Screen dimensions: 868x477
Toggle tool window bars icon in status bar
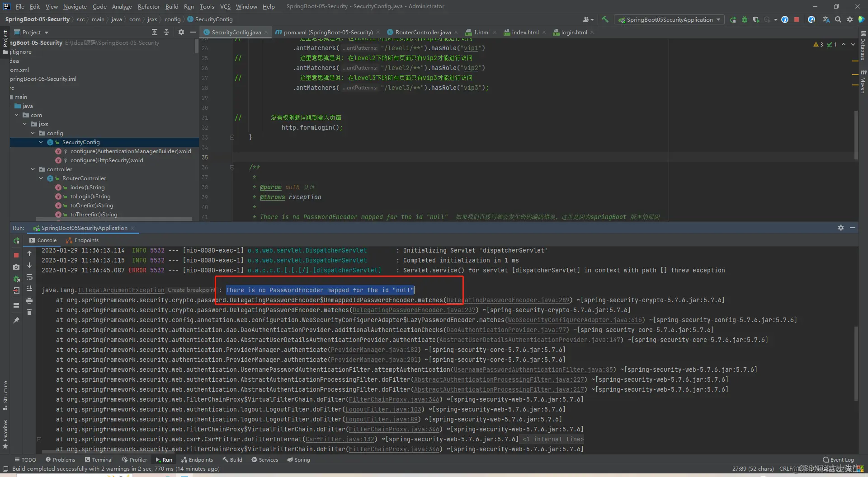pyautogui.click(x=5, y=469)
